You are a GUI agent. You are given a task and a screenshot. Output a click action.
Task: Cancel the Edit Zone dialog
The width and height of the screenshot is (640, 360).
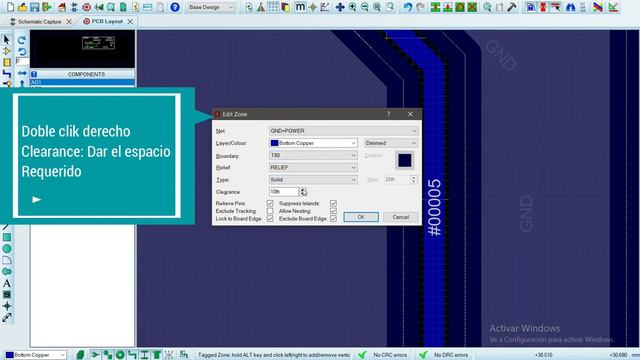tap(400, 217)
